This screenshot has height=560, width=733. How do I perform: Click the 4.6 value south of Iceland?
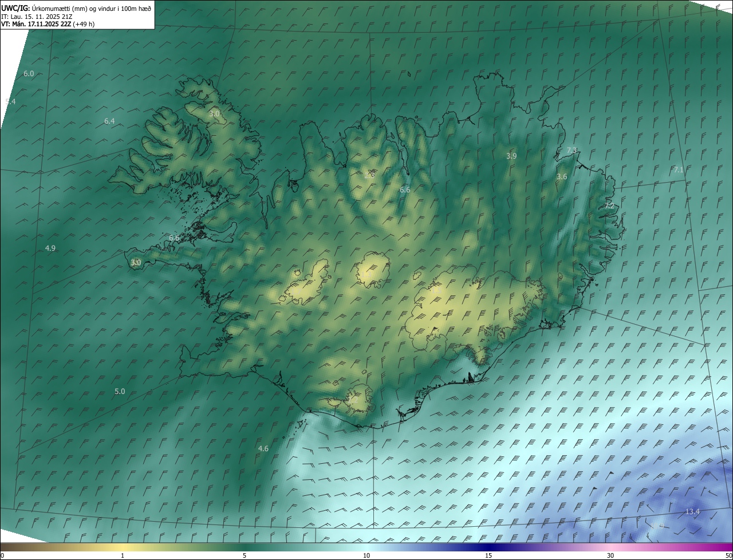(263, 448)
